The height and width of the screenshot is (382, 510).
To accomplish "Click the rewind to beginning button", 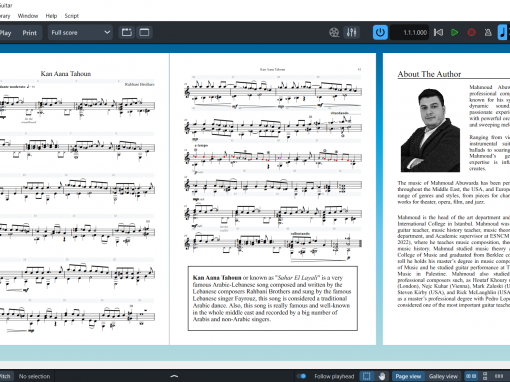I will point(438,32).
